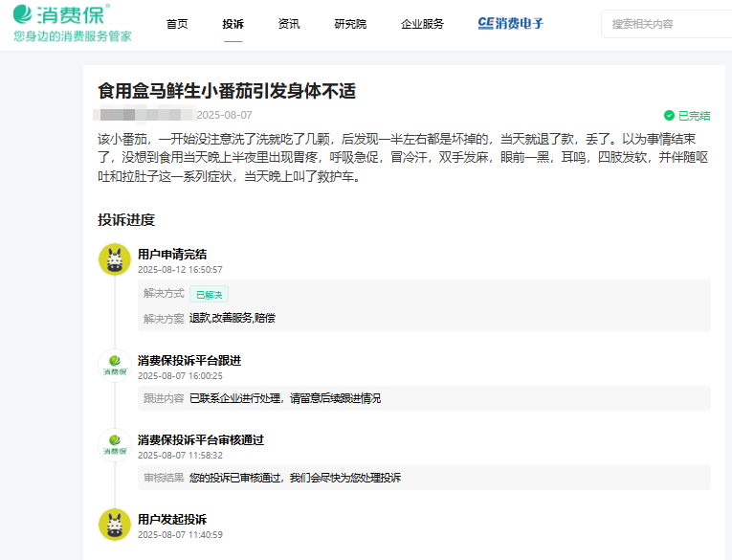Visit the CE消费电子 link

click(511, 23)
